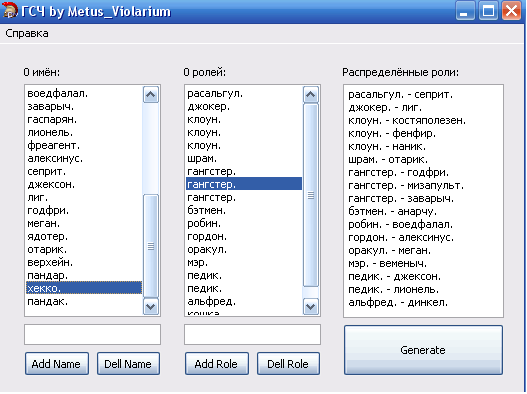Image resolution: width=527 pixels, height=394 pixels.
Task: Click the Add Name button
Action: [x=57, y=364]
